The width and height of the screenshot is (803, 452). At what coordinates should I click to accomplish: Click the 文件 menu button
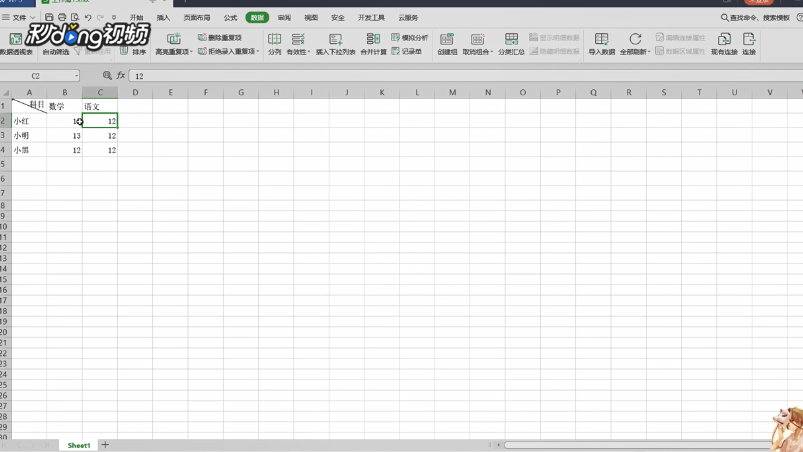[19, 17]
